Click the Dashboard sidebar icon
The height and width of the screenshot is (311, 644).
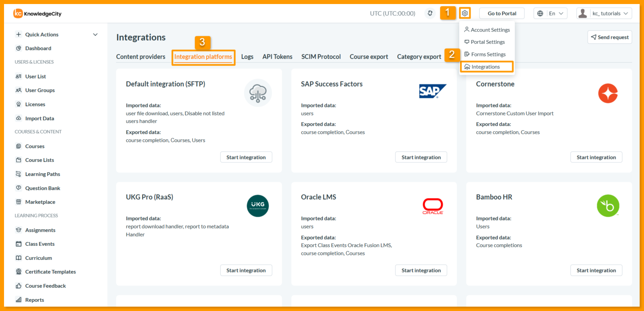(18, 48)
